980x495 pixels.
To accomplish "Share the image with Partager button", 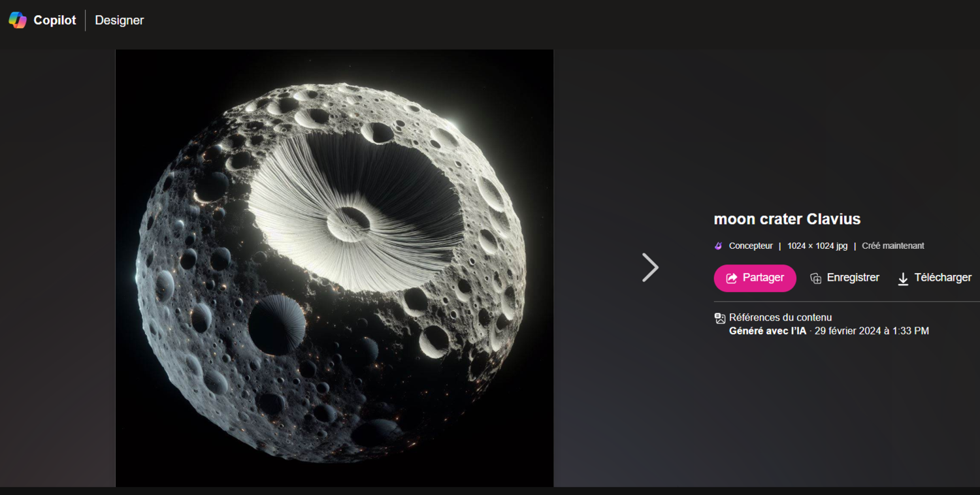I will point(755,278).
